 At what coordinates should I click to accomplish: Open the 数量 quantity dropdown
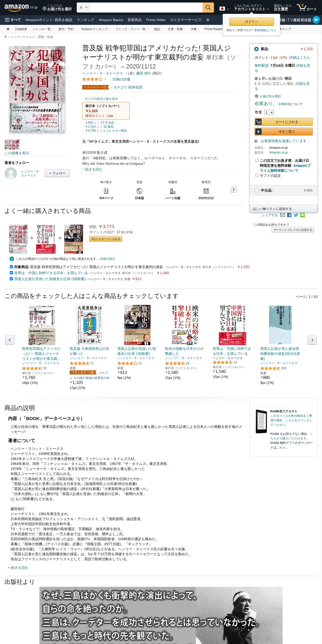269,112
